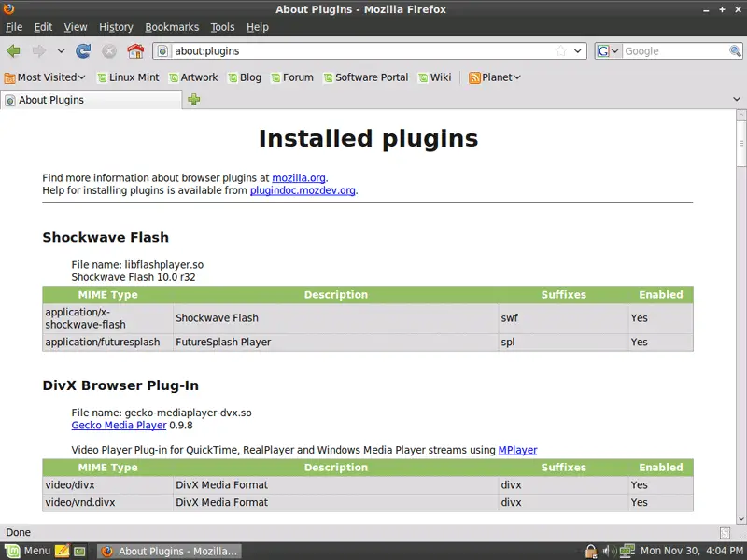
Task: Click the panel clock Mon Nov 30
Action: (691, 551)
